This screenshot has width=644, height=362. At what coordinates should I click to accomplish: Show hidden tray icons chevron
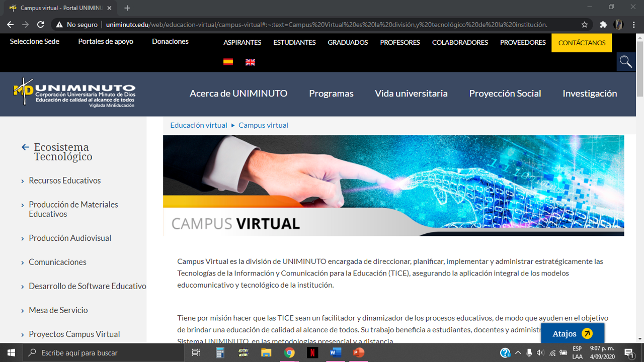(x=518, y=352)
